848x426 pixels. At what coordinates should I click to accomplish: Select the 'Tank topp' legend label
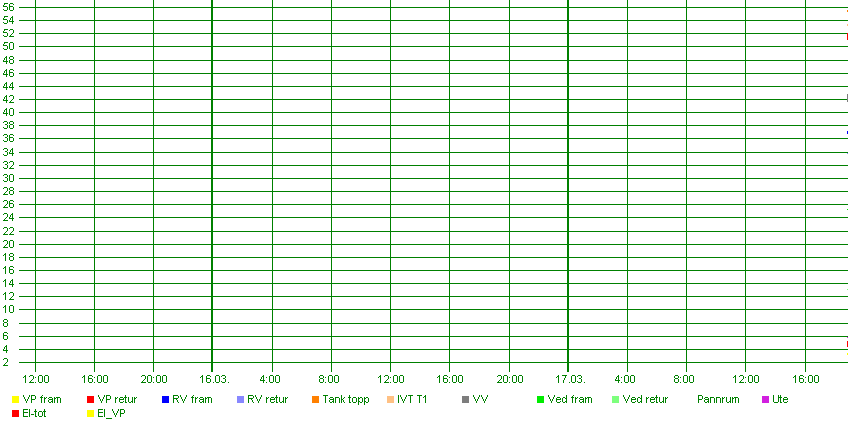click(346, 400)
